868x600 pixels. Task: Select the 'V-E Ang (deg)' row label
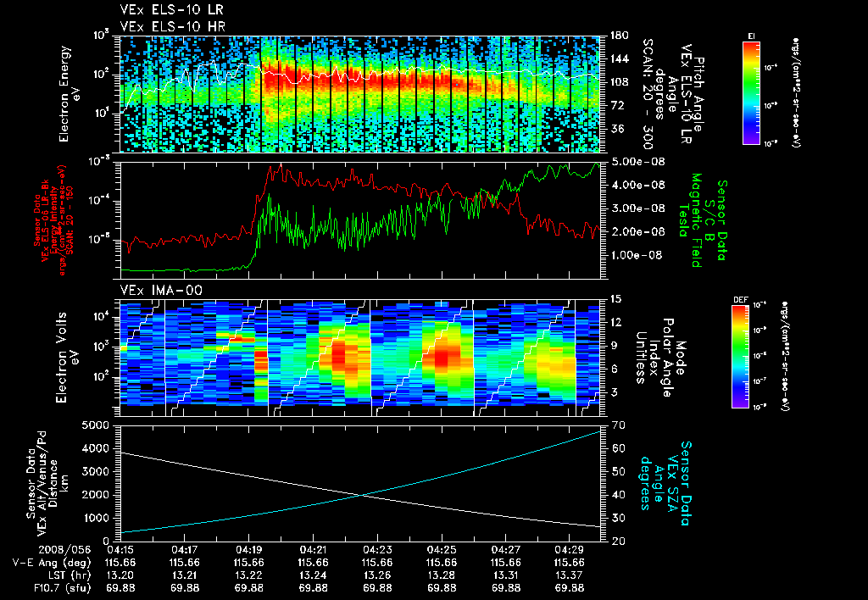52,563
